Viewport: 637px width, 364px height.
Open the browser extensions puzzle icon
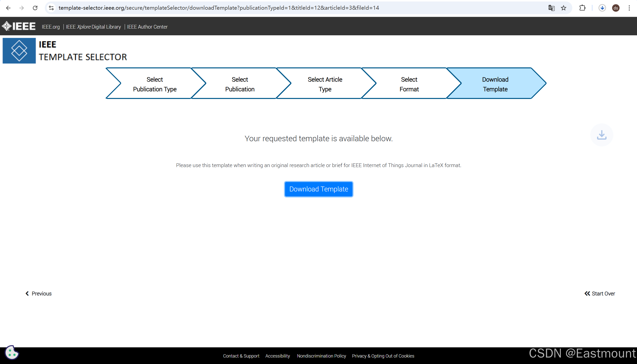pyautogui.click(x=582, y=8)
